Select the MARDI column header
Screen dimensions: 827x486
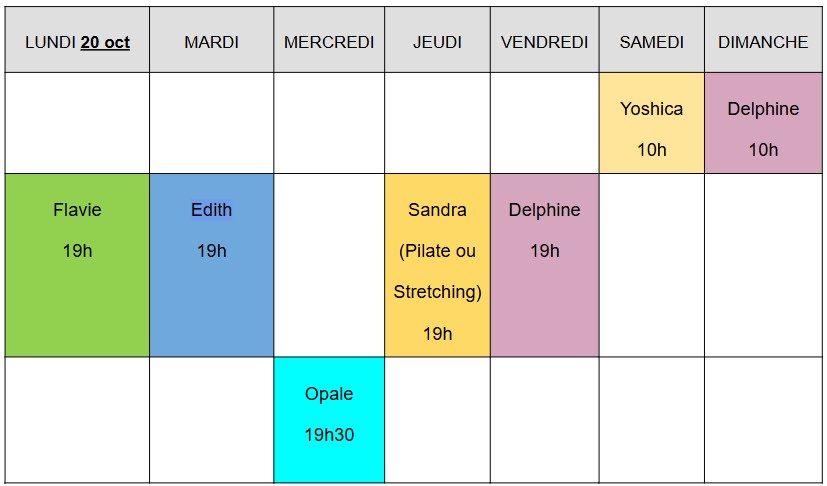click(x=211, y=42)
